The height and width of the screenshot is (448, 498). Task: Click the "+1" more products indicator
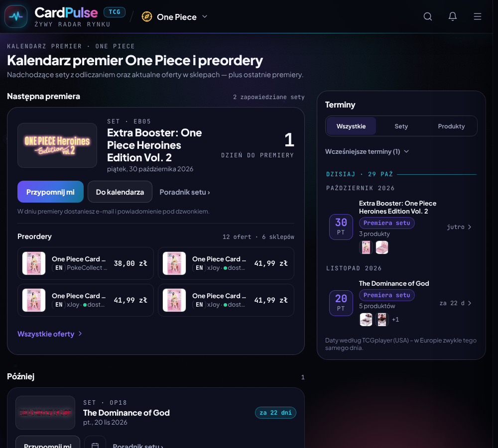pos(395,320)
